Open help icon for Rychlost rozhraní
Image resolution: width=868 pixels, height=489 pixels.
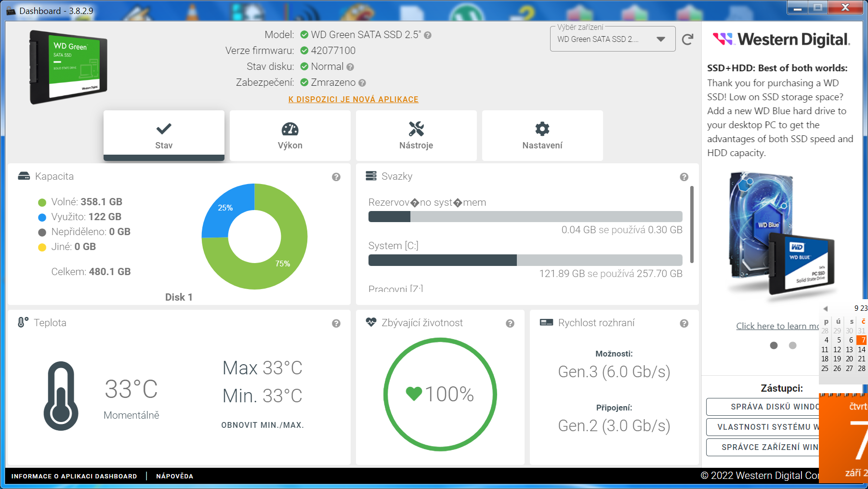point(684,324)
